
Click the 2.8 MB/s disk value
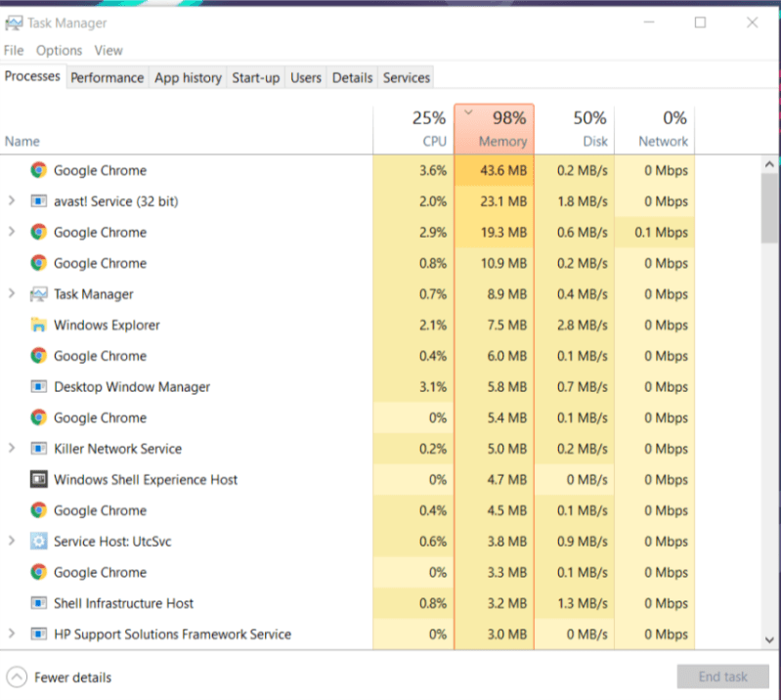583,325
